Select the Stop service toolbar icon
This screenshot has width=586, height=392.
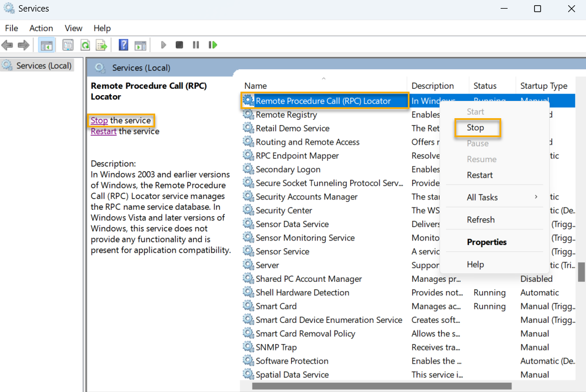[179, 44]
